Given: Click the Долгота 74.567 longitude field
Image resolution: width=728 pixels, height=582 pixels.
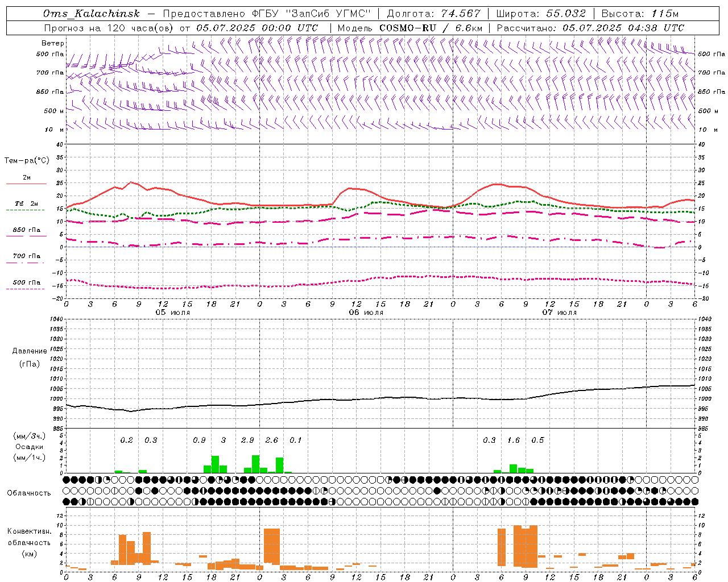Looking at the screenshot, I should [x=433, y=14].
